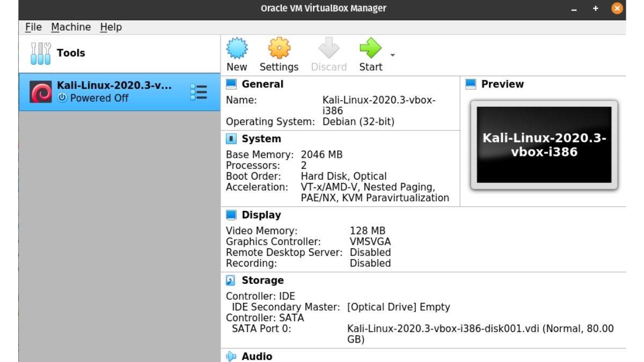
Task: Click the General section monitor icon
Action: pos(231,84)
